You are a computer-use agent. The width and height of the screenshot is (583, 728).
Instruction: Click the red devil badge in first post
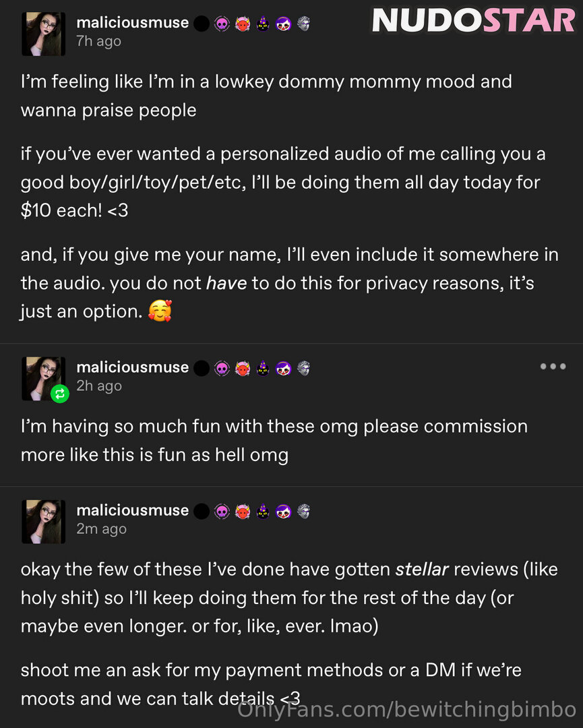[x=243, y=24]
